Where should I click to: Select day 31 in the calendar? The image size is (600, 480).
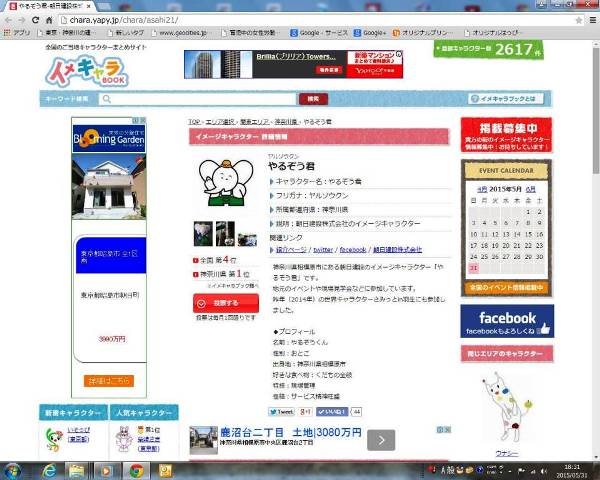(474, 268)
